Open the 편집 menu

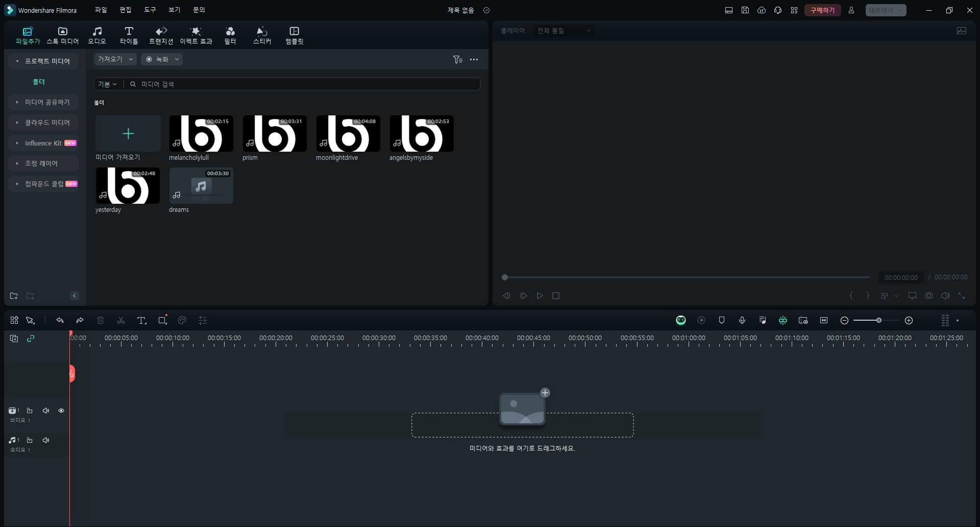pyautogui.click(x=126, y=10)
